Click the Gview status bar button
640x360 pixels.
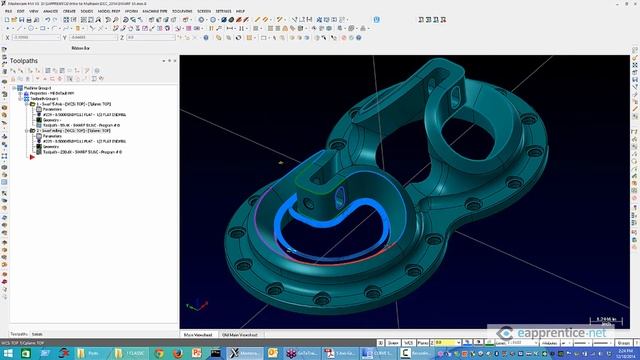point(394,343)
